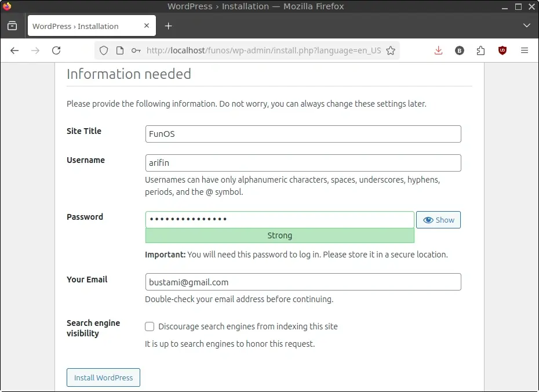The height and width of the screenshot is (392, 539).
Task: Click the "Username" label
Action: 86,160
